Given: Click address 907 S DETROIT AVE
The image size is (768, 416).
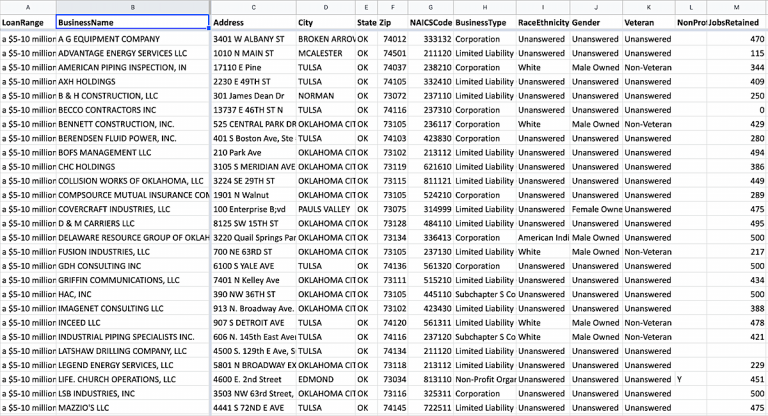Looking at the screenshot, I should (253, 323).
